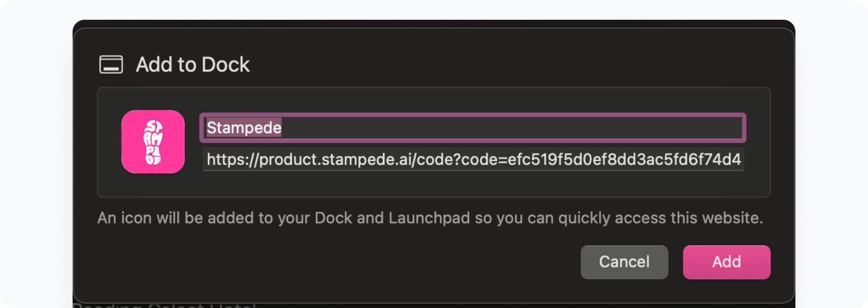Screen dimensions: 868x308
Task: Focus the Stampede name text field
Action: pyautogui.click(x=473, y=128)
